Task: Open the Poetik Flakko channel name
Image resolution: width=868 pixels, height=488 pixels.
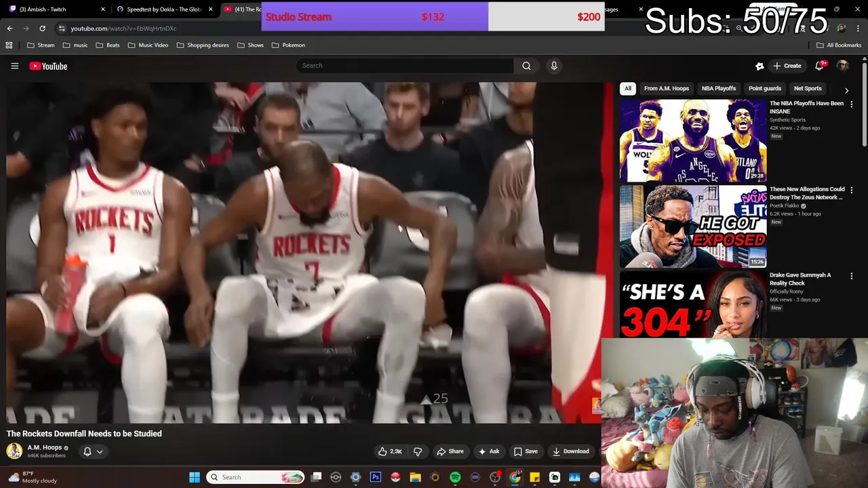Action: (x=785, y=206)
